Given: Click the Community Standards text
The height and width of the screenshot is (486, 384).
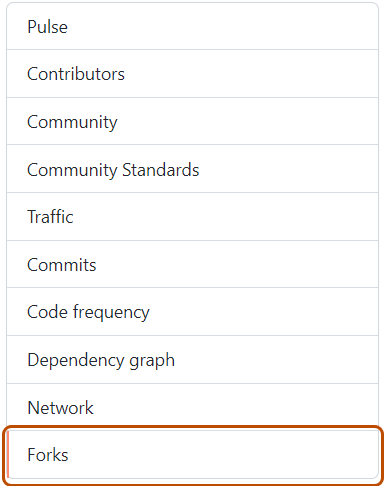Looking at the screenshot, I should (x=113, y=170).
